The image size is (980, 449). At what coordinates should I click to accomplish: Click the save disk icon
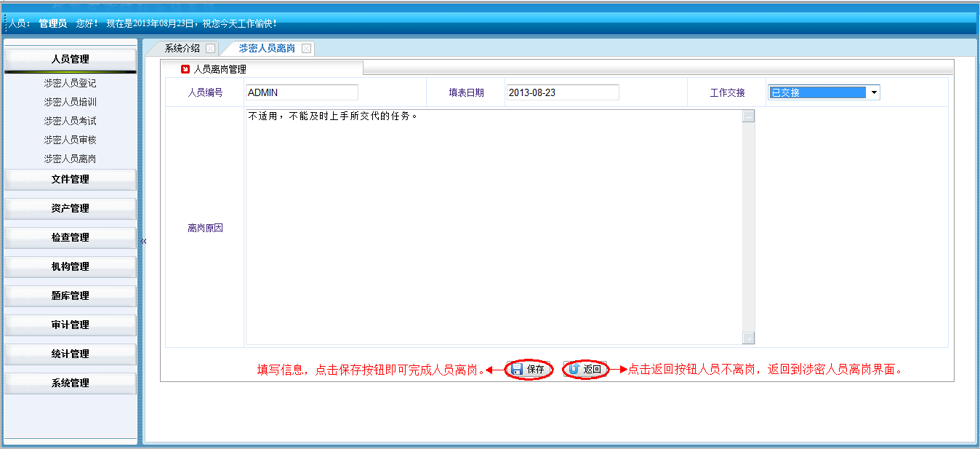pos(518,370)
